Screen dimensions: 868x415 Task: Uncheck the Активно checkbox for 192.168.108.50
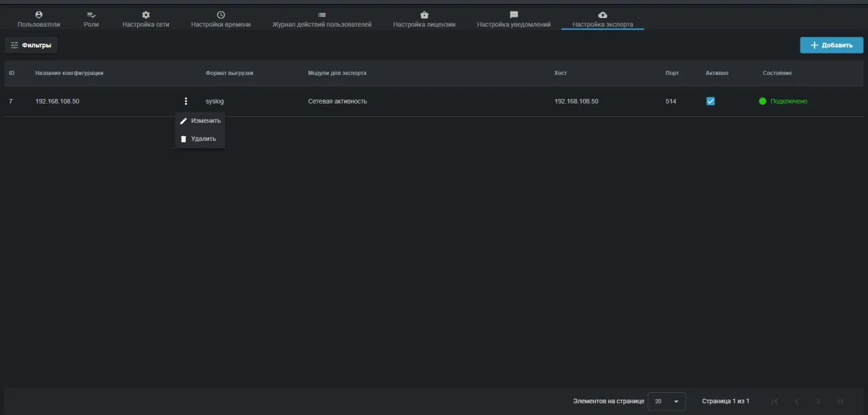point(711,102)
